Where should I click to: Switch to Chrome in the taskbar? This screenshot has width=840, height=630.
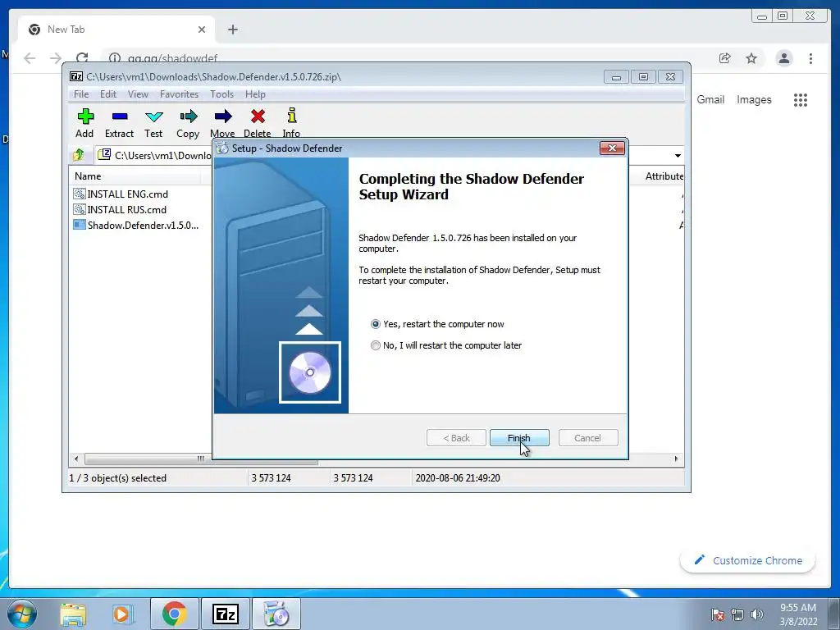click(x=174, y=614)
